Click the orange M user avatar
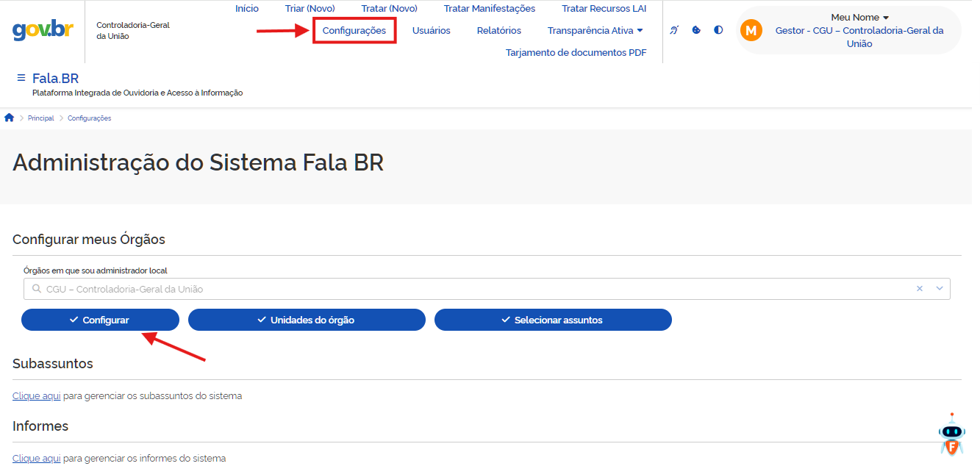 point(751,30)
